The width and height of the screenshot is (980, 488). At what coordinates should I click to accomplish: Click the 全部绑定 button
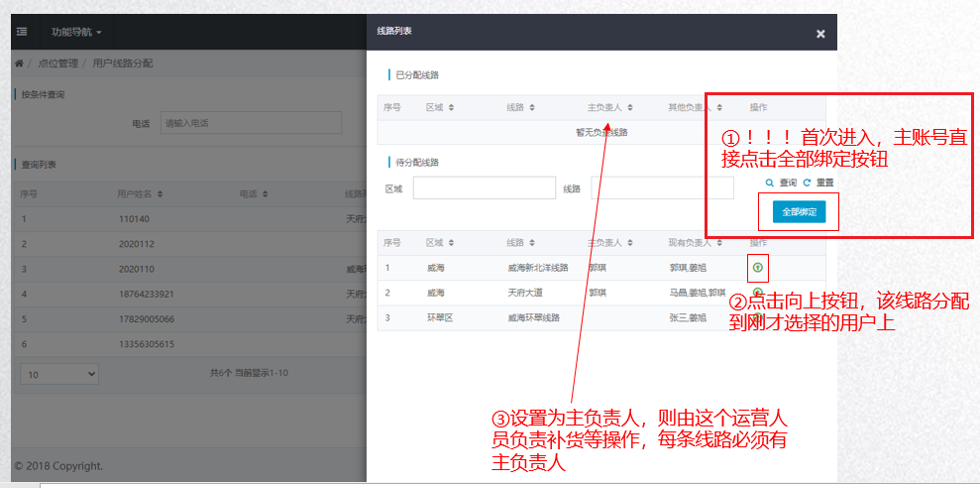(800, 211)
